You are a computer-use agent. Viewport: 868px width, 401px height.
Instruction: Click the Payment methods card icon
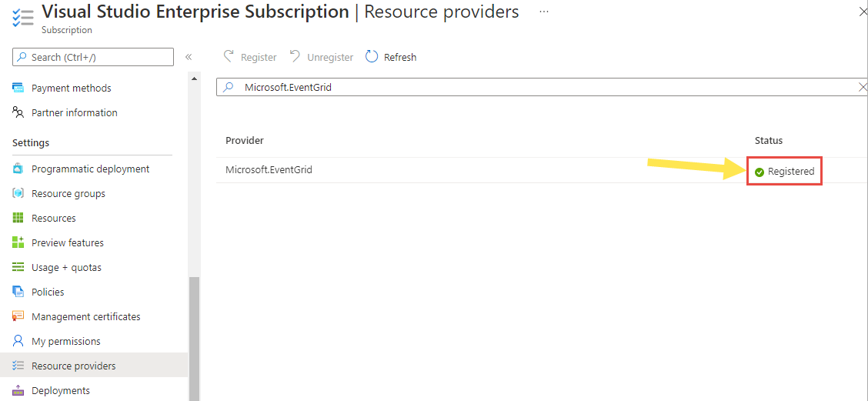click(18, 88)
